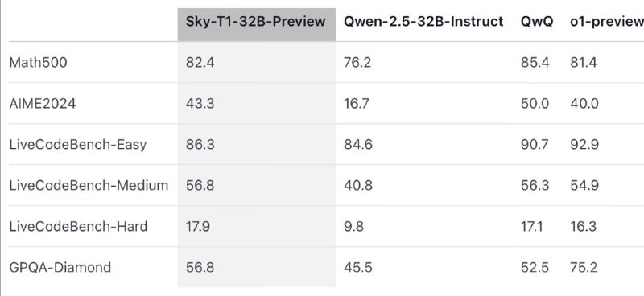This screenshot has height=296, width=644.
Task: Select the Math500 row label
Action: 38,63
